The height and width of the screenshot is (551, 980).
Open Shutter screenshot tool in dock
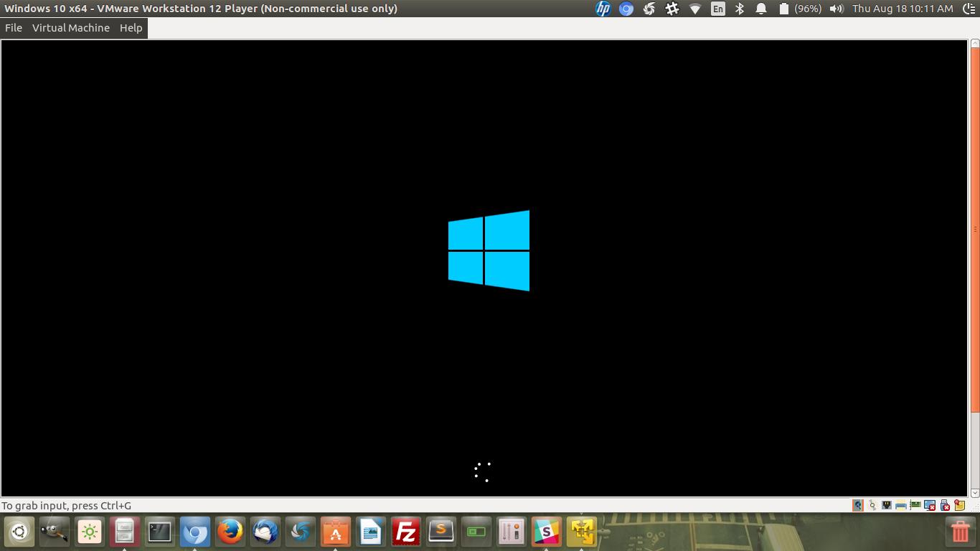[301, 532]
